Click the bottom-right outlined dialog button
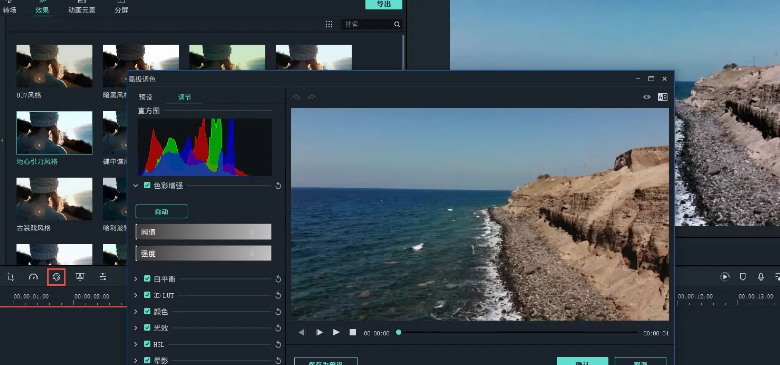 click(641, 361)
